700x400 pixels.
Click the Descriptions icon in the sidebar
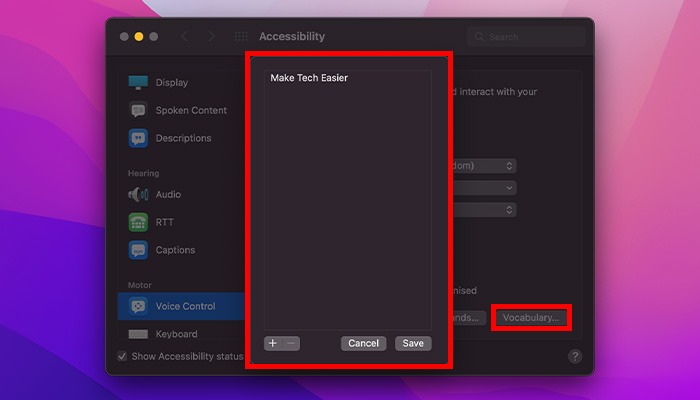138,138
